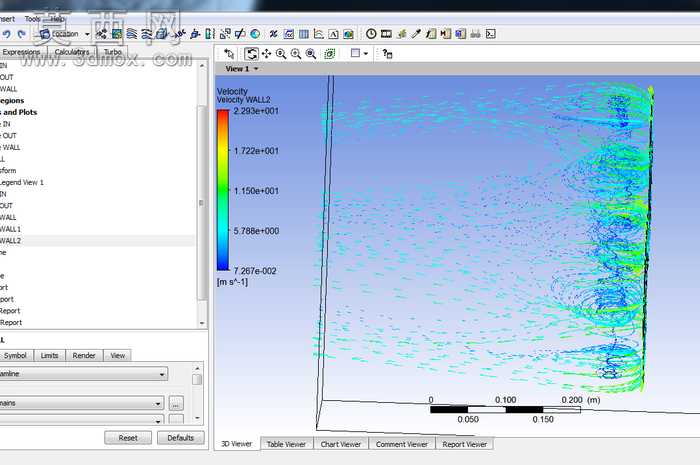This screenshot has height=465, width=700.
Task: Open the Streamline type combo box
Action: click(83, 374)
